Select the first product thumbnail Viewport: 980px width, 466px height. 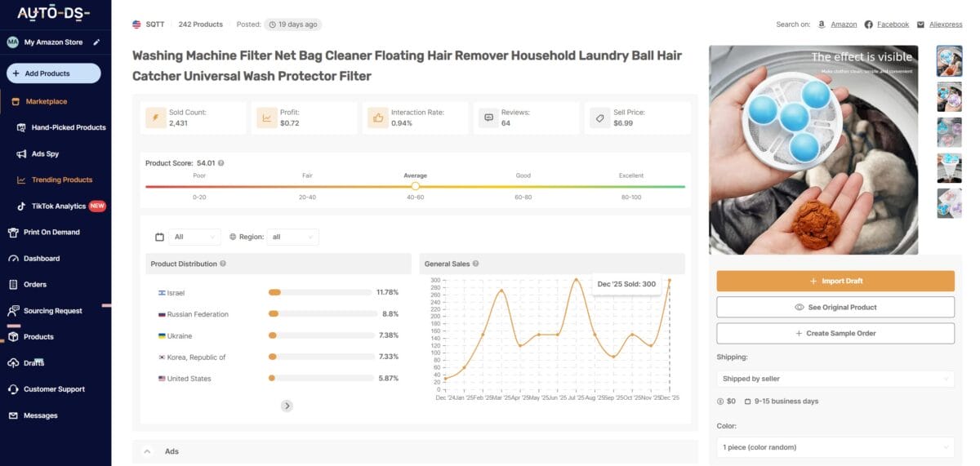pyautogui.click(x=949, y=60)
